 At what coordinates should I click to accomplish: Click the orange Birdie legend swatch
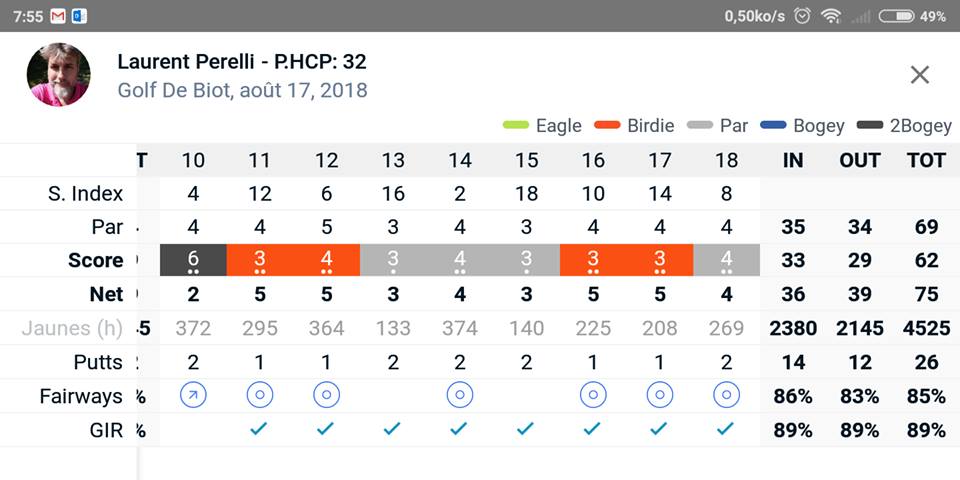tap(608, 125)
